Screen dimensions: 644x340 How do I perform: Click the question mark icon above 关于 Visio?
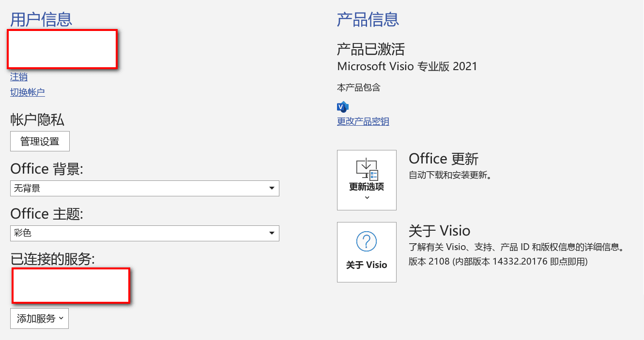coord(367,241)
